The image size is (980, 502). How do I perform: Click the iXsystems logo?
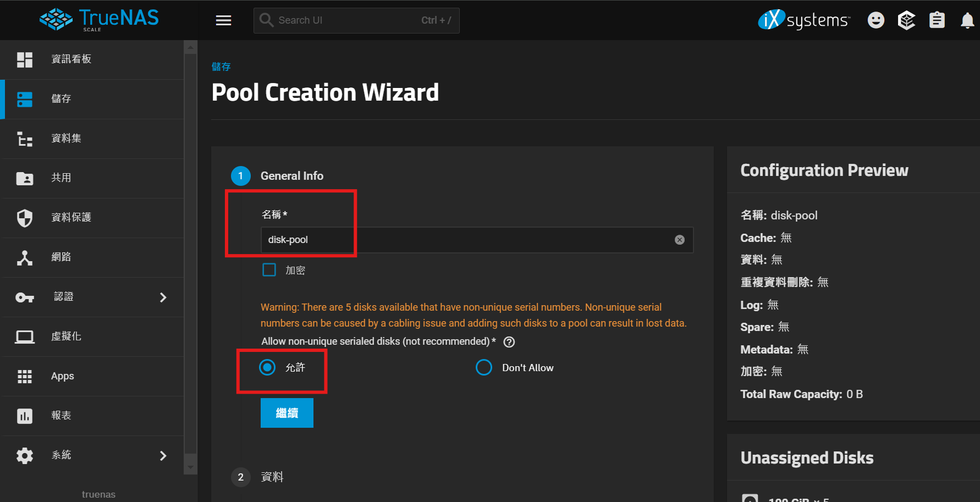[803, 20]
